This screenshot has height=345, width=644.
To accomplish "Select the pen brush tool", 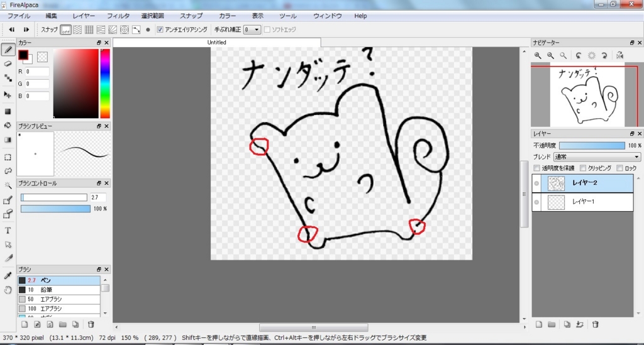I will point(8,50).
